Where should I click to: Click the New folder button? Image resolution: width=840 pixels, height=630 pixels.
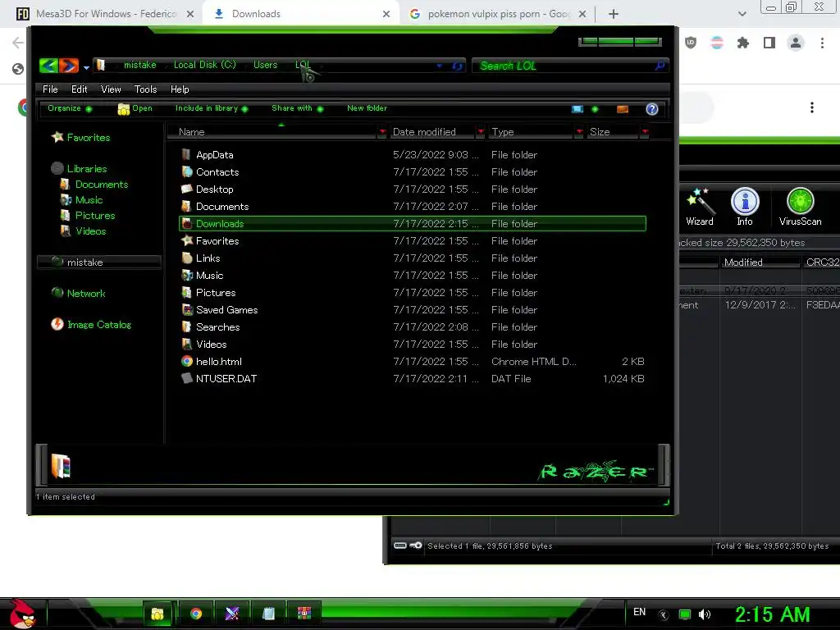(367, 108)
